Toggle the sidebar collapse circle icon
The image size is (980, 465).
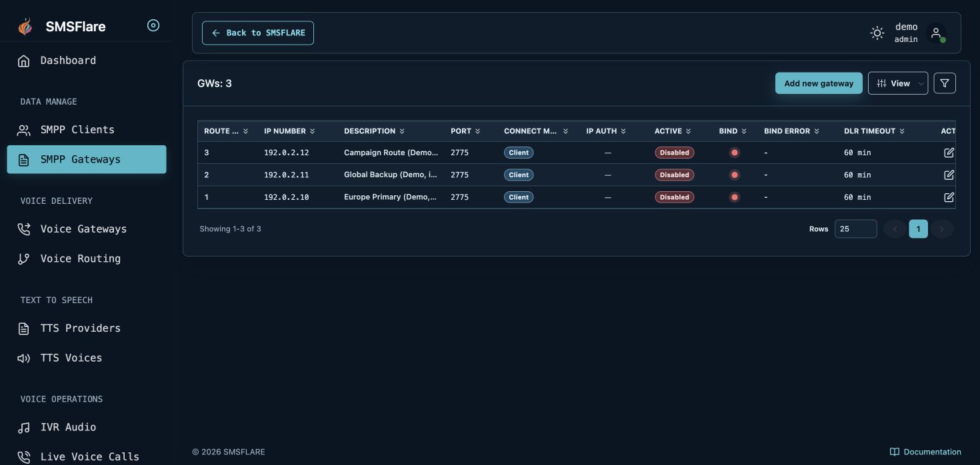[x=153, y=25]
